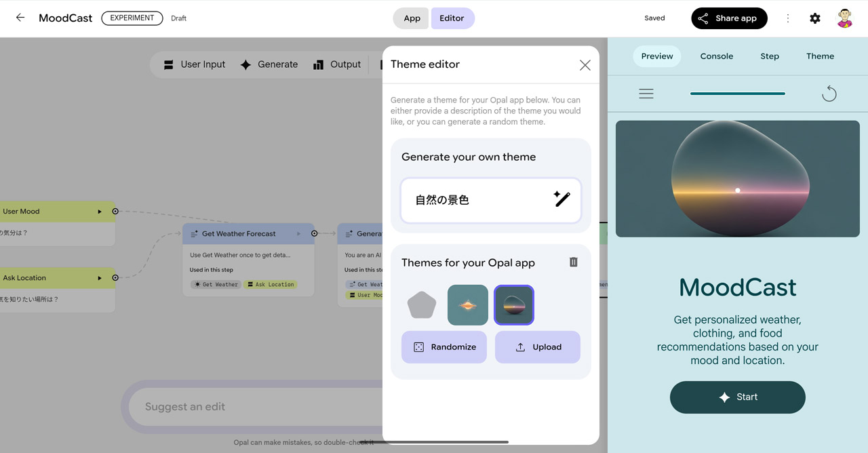
Task: Expand the Ask Location node
Action: [x=100, y=277]
